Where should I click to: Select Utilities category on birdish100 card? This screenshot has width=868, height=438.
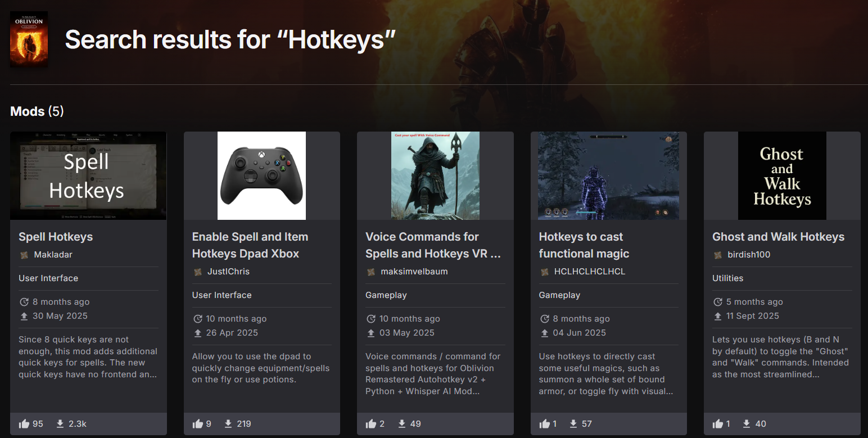coord(727,278)
